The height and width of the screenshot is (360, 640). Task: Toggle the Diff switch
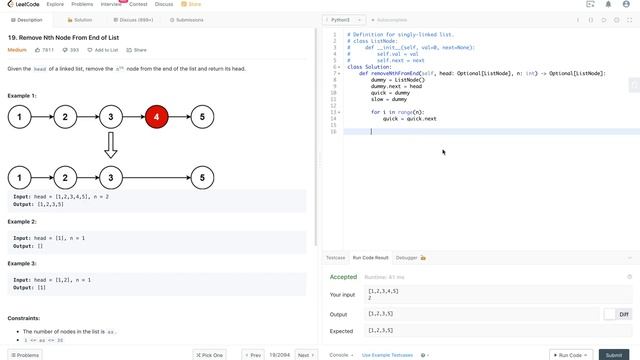pyautogui.click(x=618, y=314)
